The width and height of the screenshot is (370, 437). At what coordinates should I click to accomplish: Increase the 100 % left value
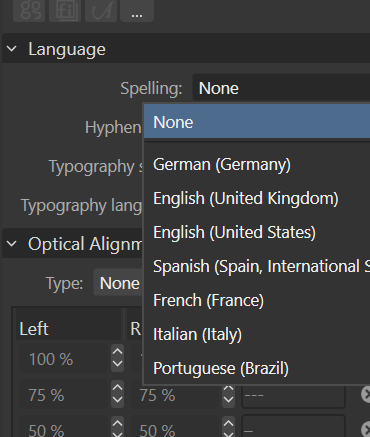pyautogui.click(x=118, y=352)
